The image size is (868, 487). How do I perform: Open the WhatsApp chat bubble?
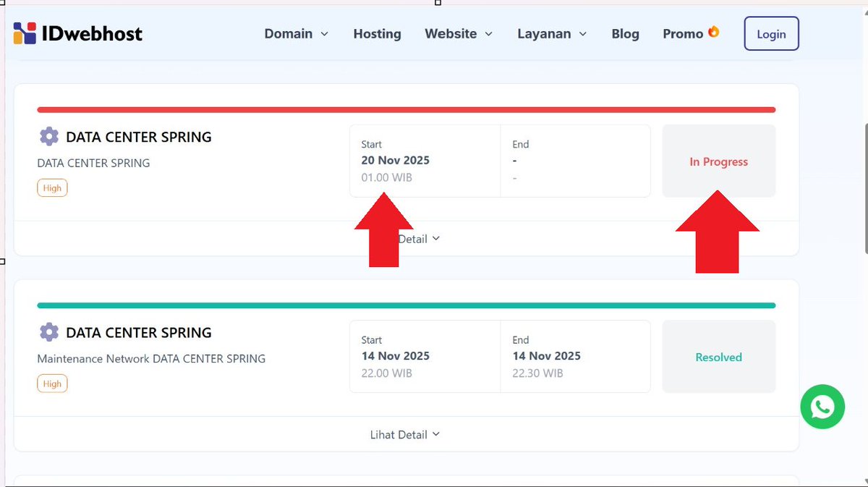pyautogui.click(x=822, y=407)
